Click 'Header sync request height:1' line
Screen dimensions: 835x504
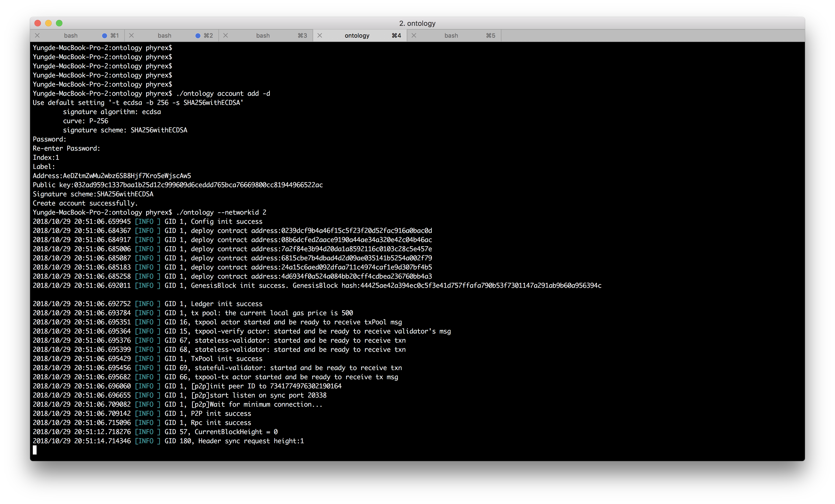(x=251, y=441)
